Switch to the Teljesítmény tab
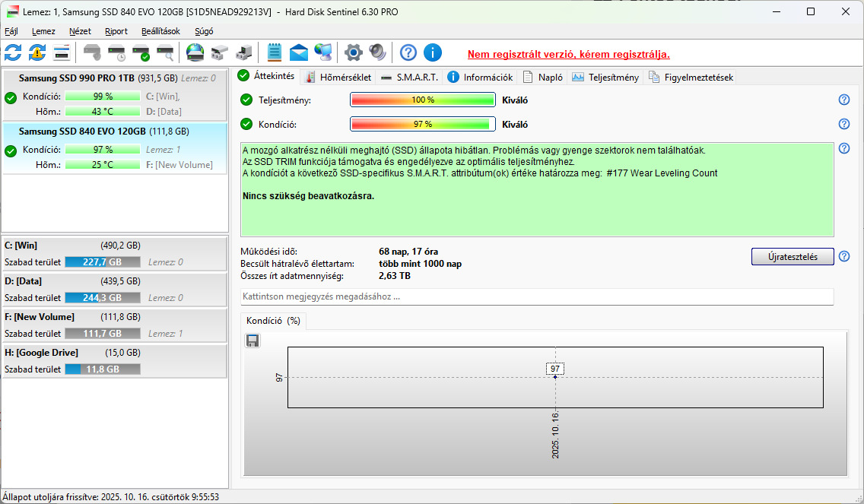 605,77
